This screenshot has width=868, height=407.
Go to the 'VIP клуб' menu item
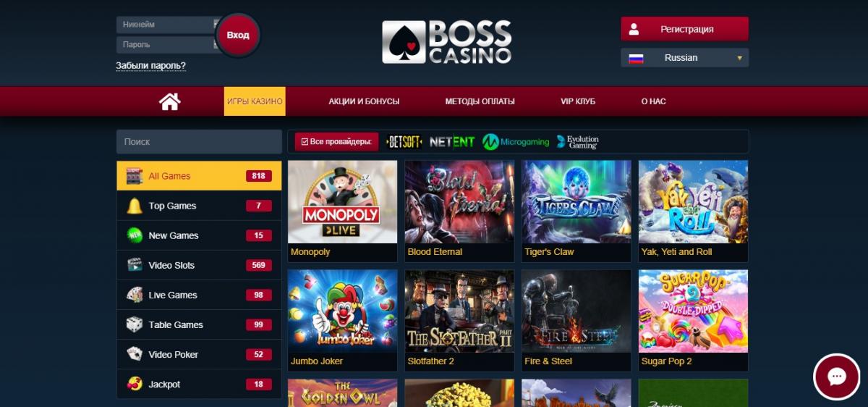[x=578, y=101]
